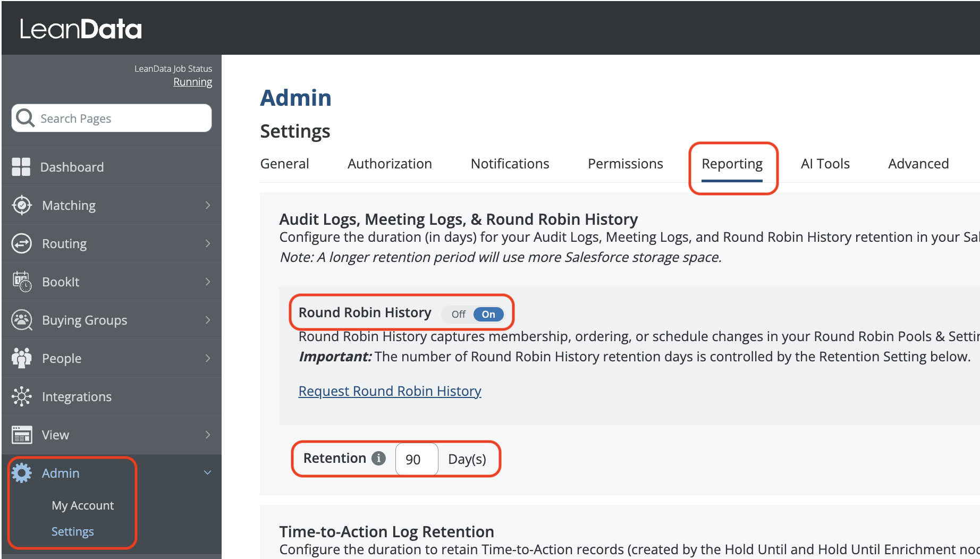Click the View layout icon
Viewport: 980px width, 559px height.
coord(22,435)
